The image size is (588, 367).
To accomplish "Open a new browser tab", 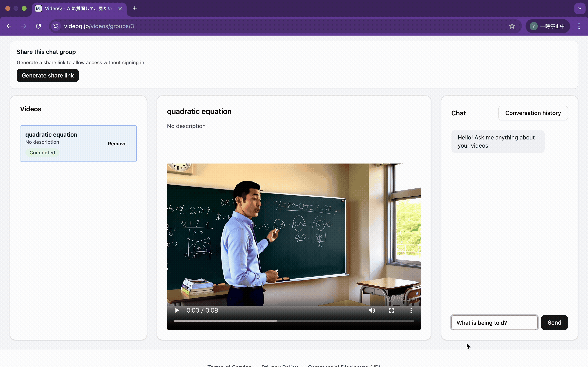I will 135,9.
